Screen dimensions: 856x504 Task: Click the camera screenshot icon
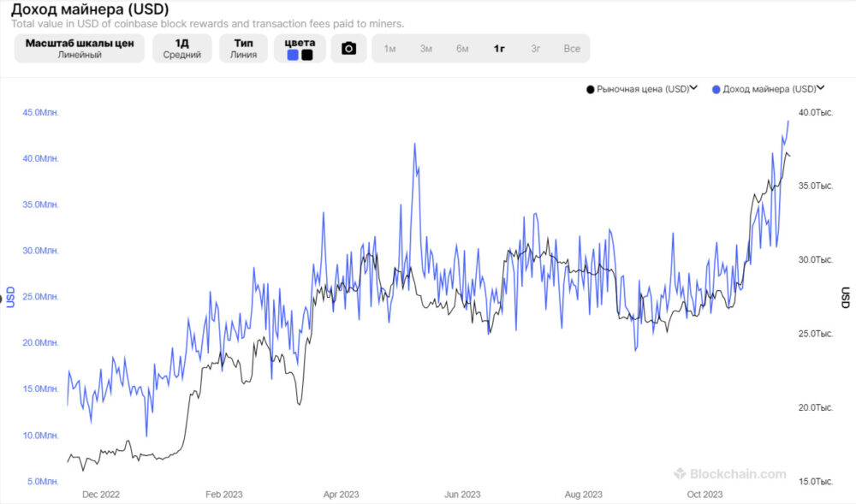coord(349,49)
